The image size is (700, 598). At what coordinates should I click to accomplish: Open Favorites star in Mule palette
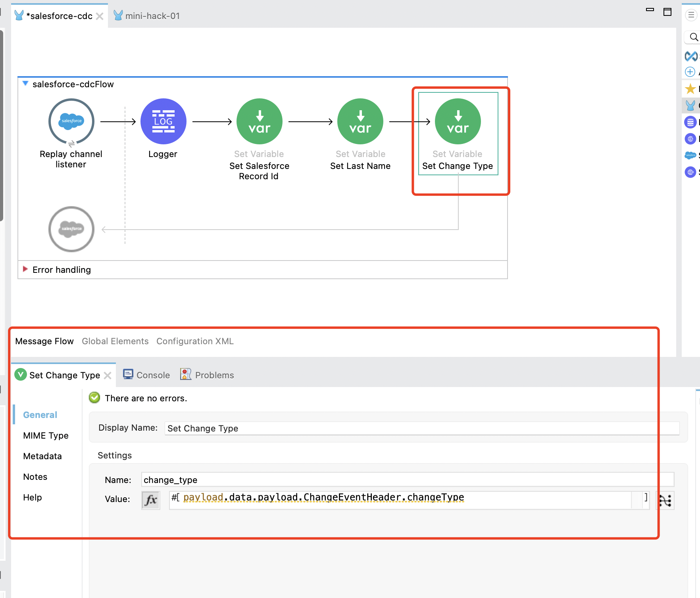coord(690,89)
